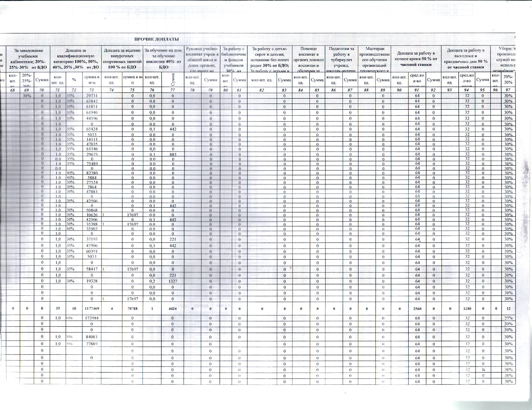Click the cell with value 14111
532x410 pixels.
(92, 140)
